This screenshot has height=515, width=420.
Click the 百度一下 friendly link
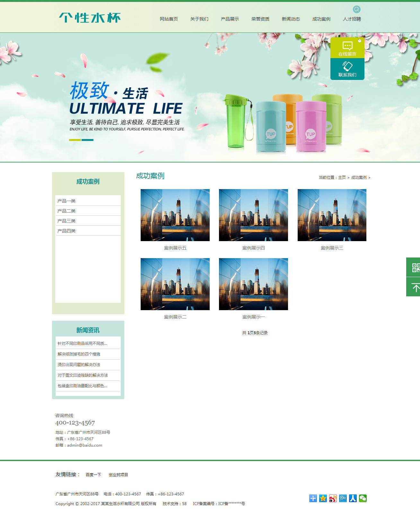93,475
